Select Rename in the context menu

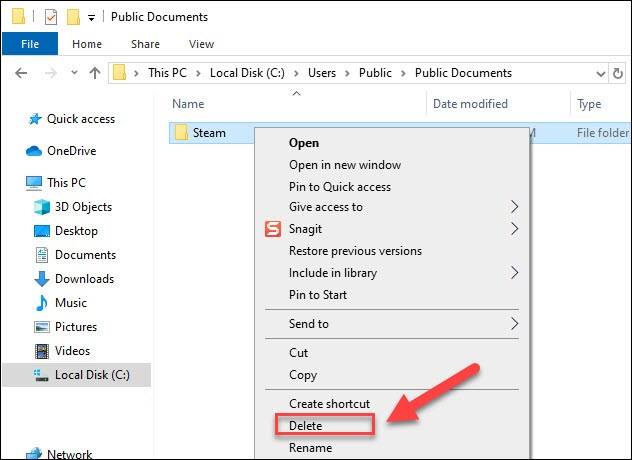click(x=310, y=448)
